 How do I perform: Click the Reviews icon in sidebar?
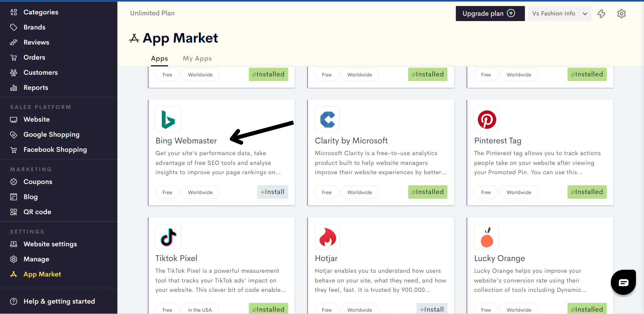[14, 43]
